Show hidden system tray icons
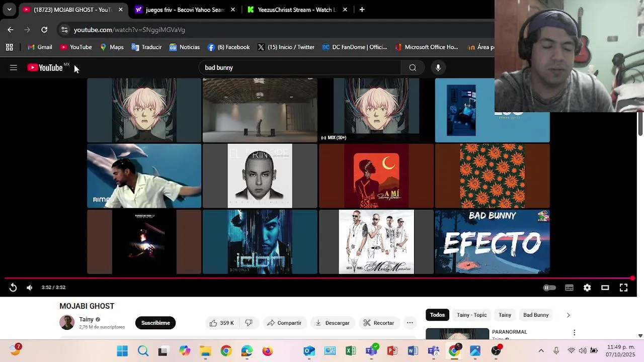Screen dimensions: 644x362 click(541, 351)
